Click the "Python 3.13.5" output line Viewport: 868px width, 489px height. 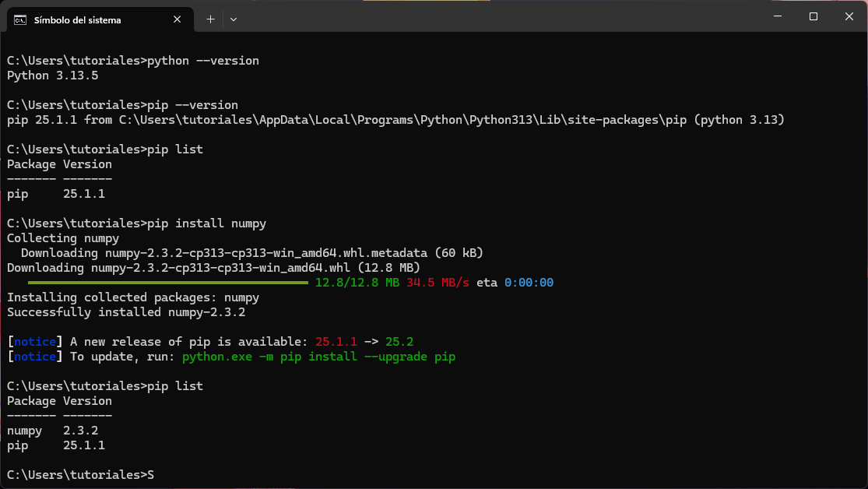pyautogui.click(x=52, y=76)
